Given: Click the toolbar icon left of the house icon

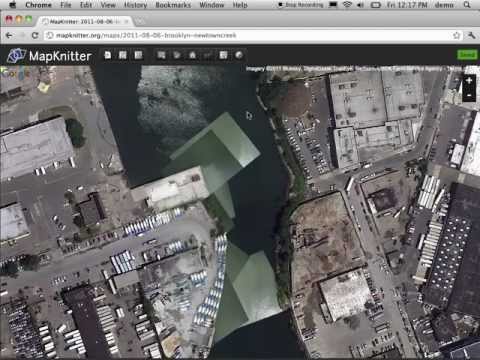Looking at the screenshot, I should point(177,55).
